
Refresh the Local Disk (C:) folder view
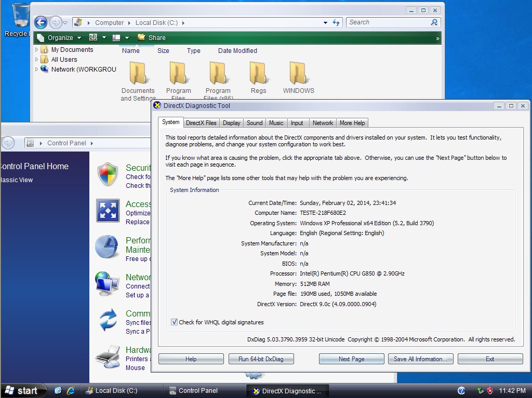pos(336,23)
